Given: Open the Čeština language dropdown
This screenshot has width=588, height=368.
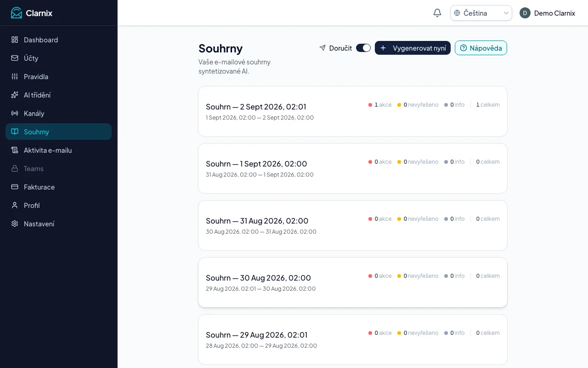Looking at the screenshot, I should [x=481, y=13].
